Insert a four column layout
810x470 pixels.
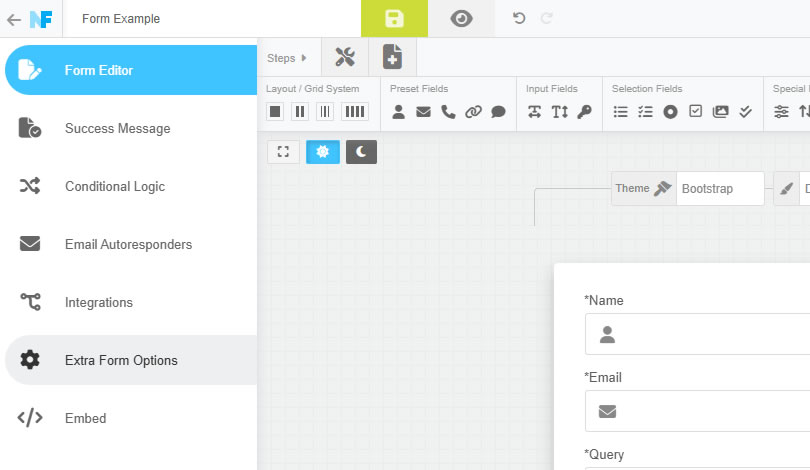(354, 112)
